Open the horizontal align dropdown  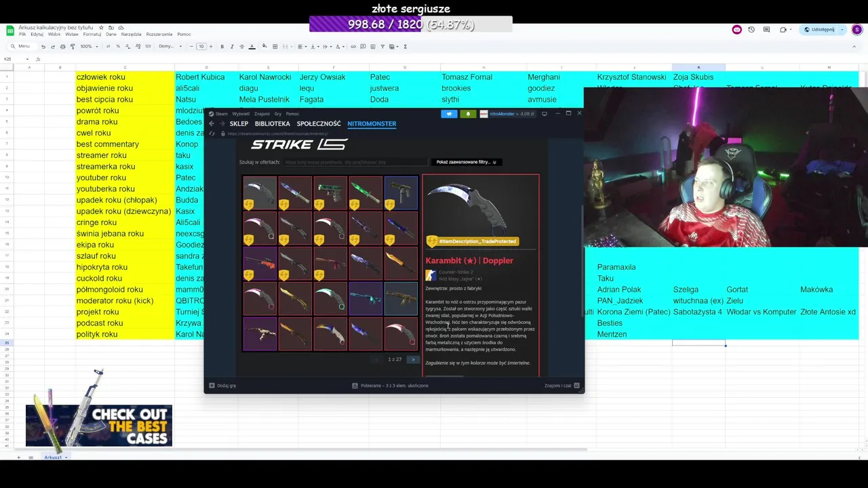(302, 46)
